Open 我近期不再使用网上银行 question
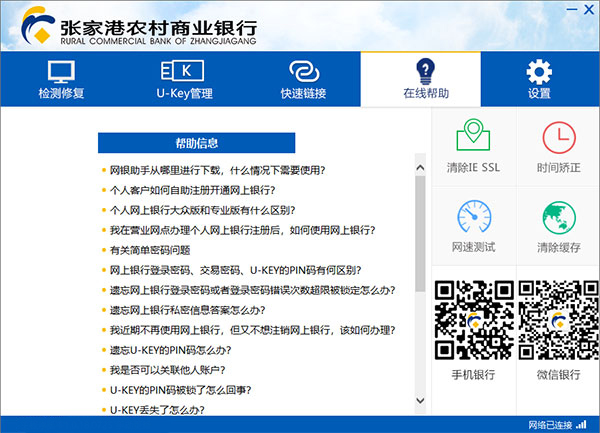600x433 pixels. (253, 330)
